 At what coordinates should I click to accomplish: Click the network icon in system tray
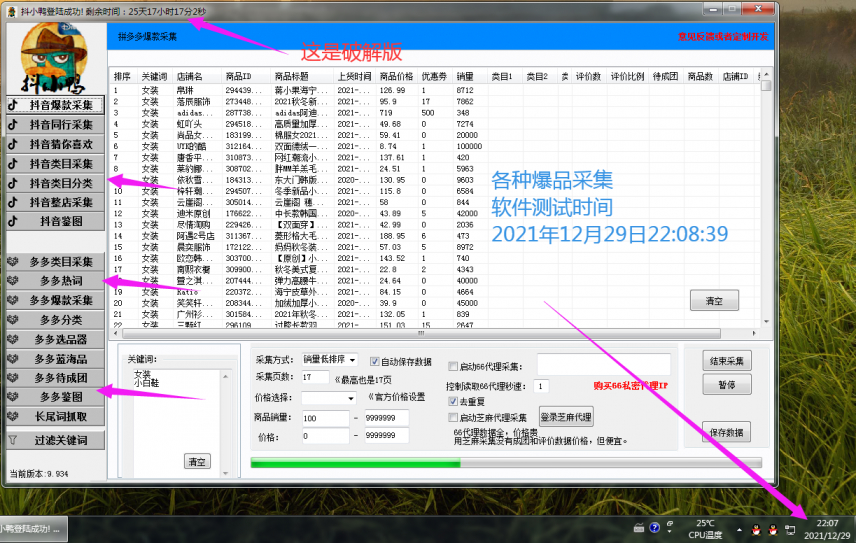788,527
